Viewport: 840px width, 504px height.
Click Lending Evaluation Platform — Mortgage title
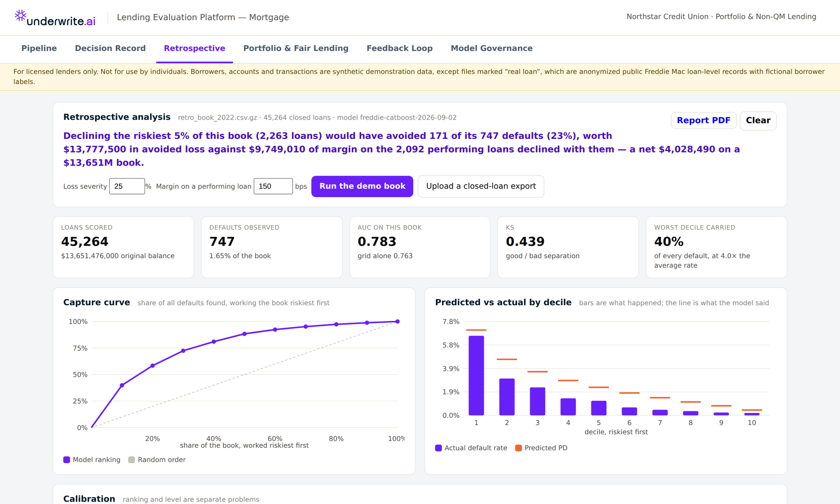pyautogui.click(x=203, y=17)
